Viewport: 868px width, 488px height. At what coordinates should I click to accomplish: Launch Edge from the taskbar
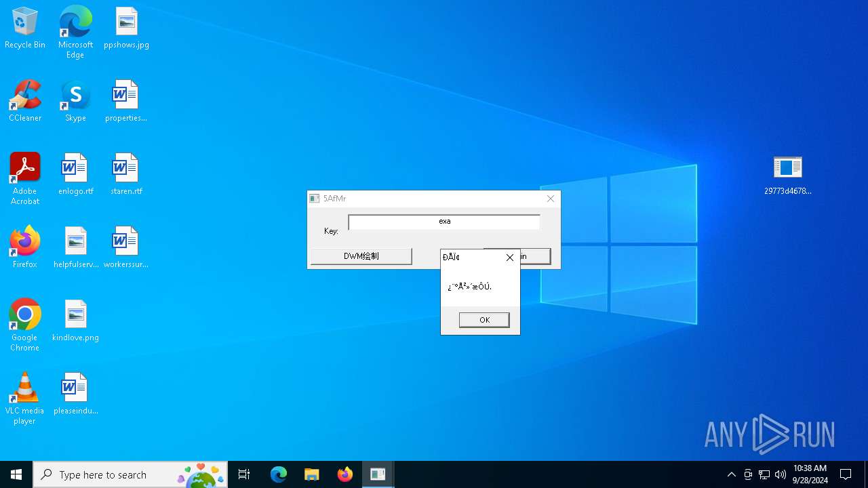coord(278,474)
